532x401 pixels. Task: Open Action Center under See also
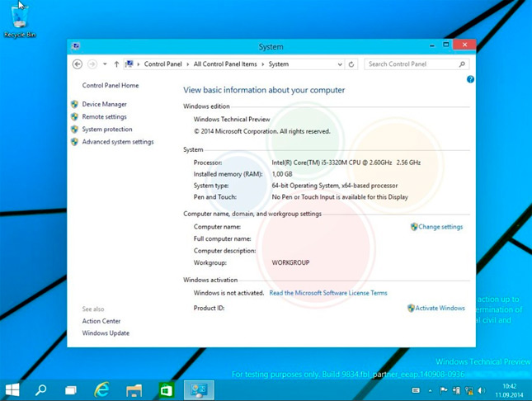(101, 321)
